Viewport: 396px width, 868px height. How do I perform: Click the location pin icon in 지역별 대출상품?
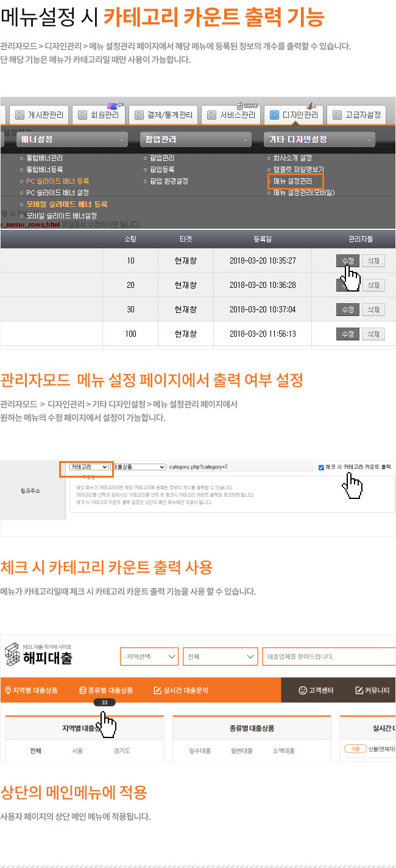(x=8, y=690)
